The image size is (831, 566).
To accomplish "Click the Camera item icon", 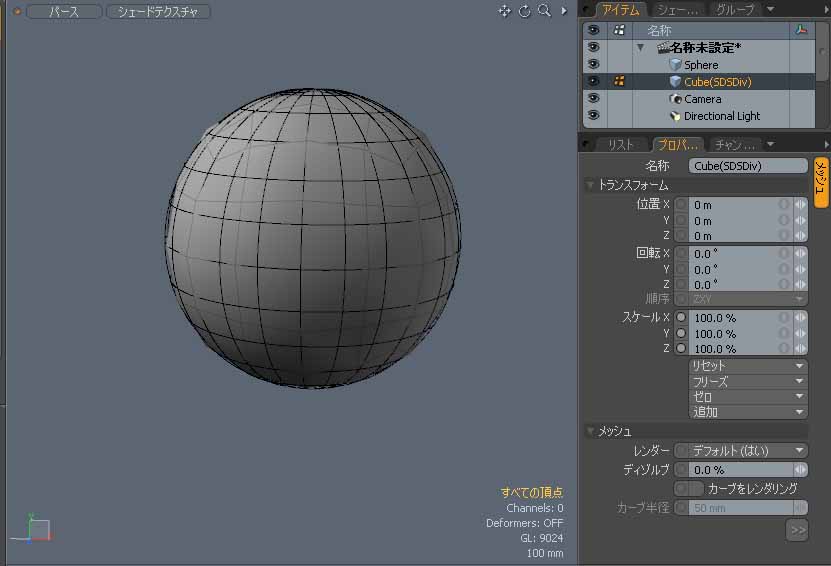I will [x=675, y=99].
